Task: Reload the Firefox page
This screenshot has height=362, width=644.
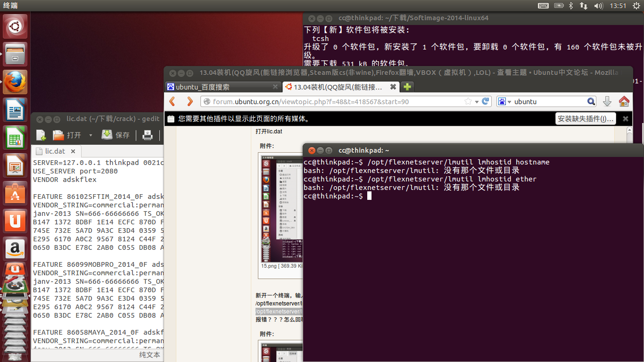Action: (486, 101)
